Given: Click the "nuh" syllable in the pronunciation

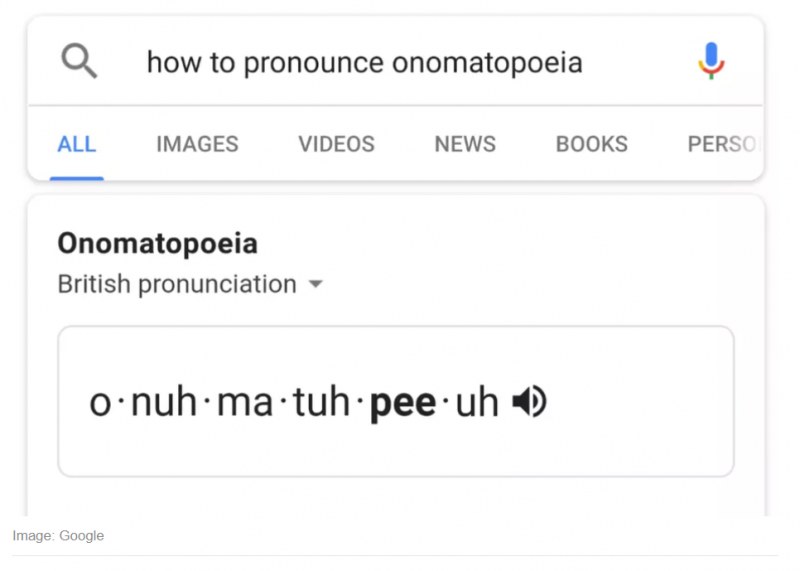Looking at the screenshot, I should pos(164,403).
